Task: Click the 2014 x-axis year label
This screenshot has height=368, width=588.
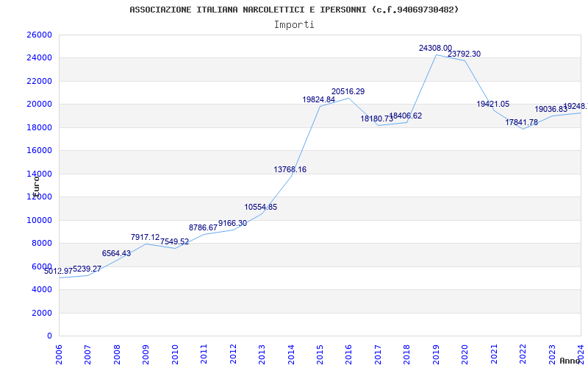Action: [291, 355]
